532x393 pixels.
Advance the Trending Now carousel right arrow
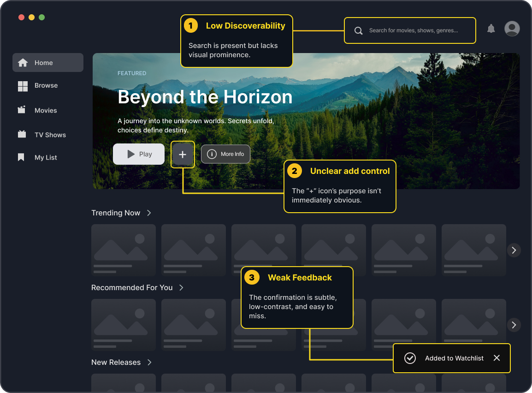pyautogui.click(x=514, y=250)
